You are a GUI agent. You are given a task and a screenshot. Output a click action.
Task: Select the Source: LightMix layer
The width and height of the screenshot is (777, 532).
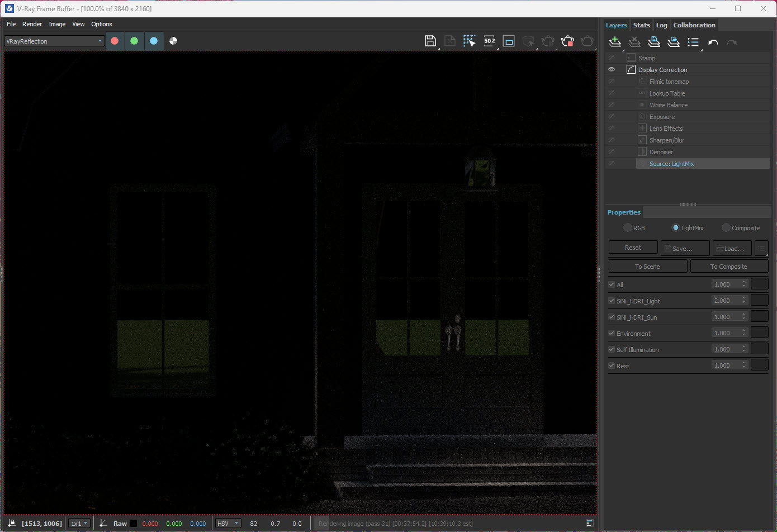[x=703, y=164]
